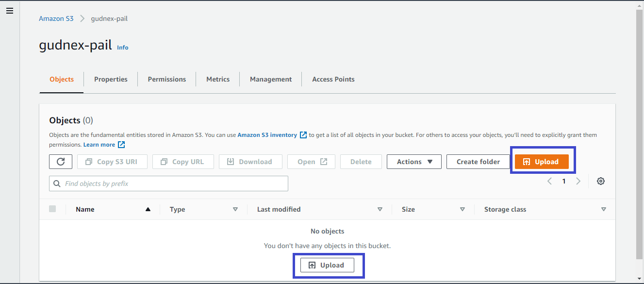Click the Open button
The image size is (644, 284).
click(311, 162)
